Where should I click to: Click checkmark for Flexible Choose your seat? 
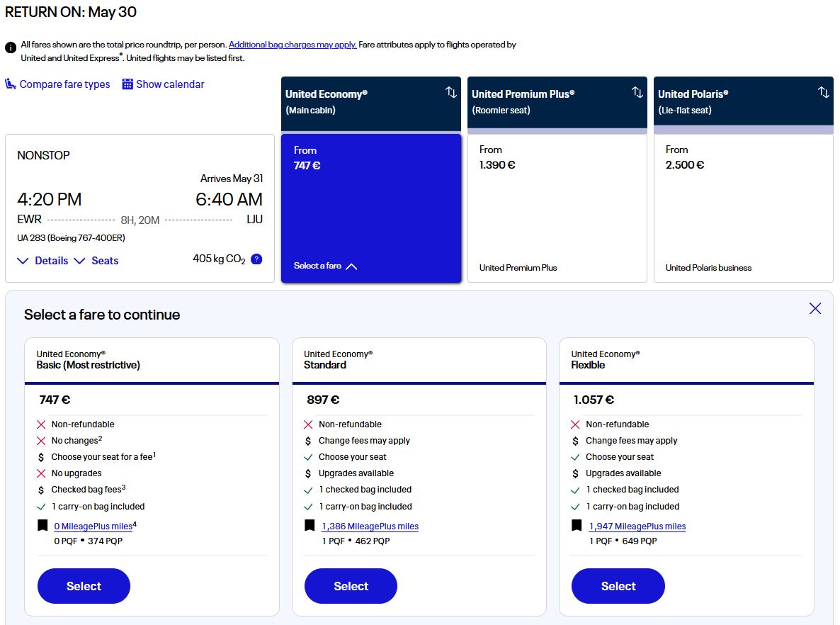coord(575,457)
